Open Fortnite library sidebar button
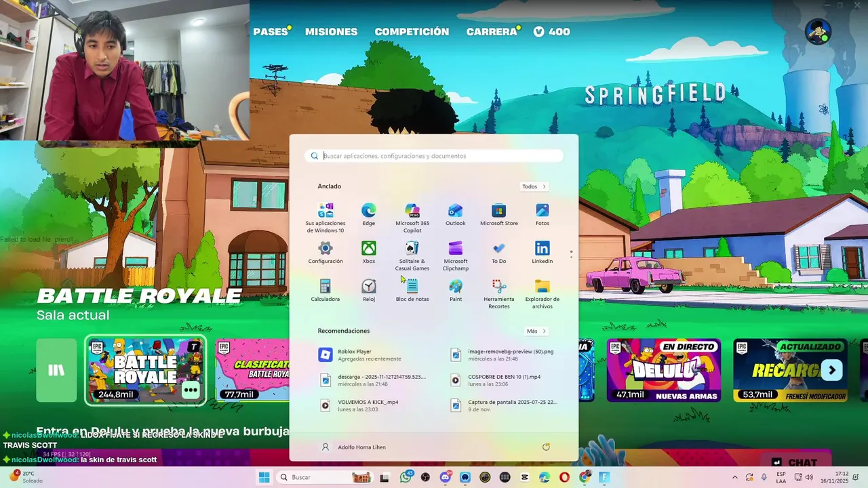Screen dimensions: 868x488 (x=56, y=370)
